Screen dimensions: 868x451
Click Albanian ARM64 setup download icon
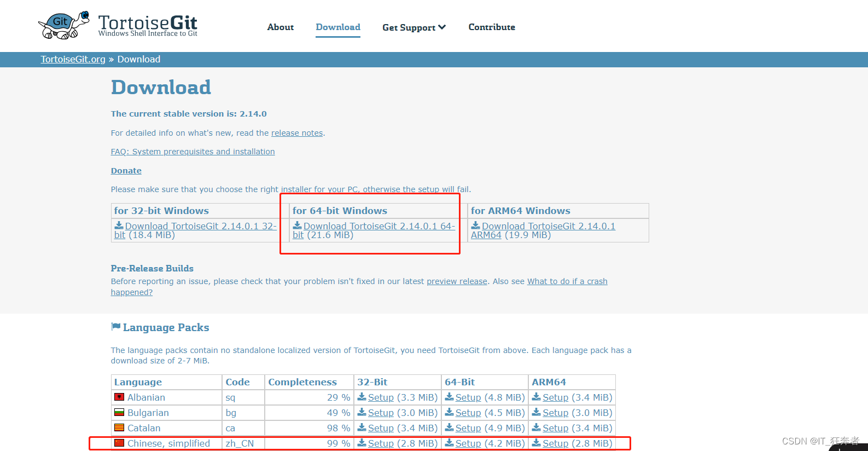pyautogui.click(x=536, y=397)
